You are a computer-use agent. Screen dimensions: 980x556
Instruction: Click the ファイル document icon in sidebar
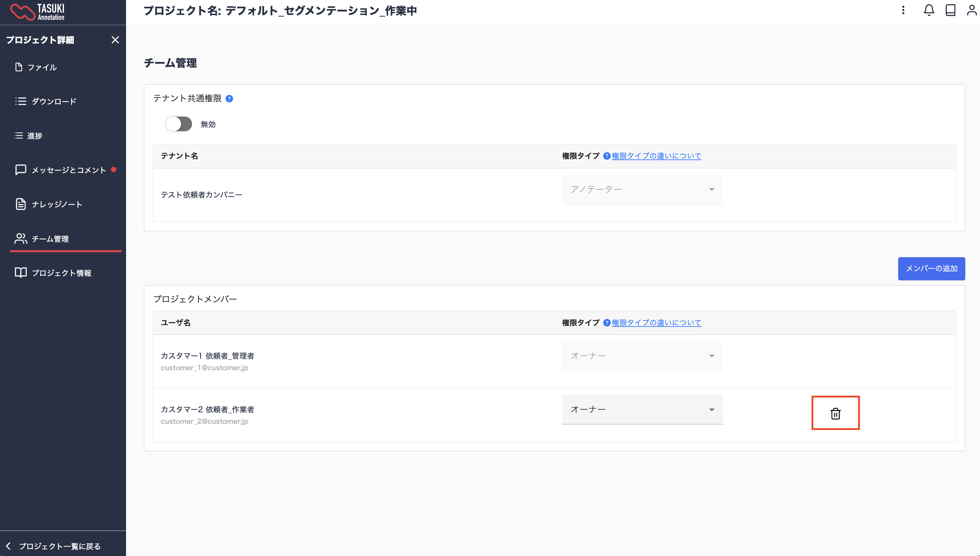(18, 67)
